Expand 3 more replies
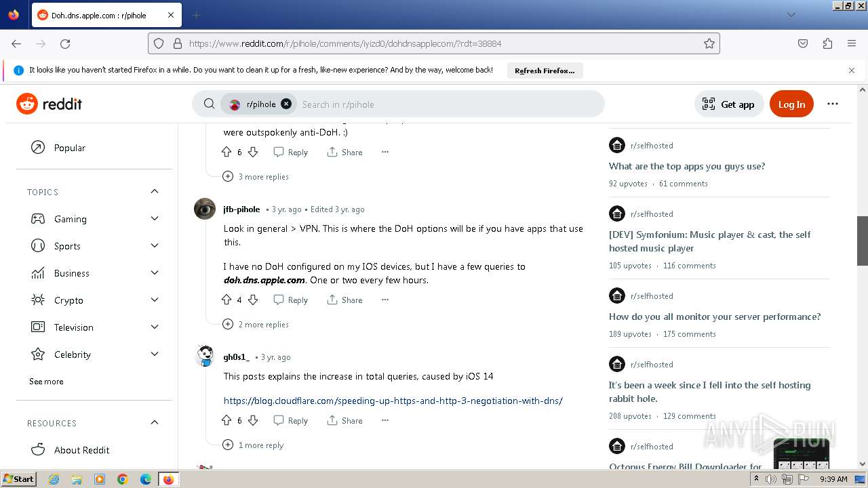 tap(256, 177)
